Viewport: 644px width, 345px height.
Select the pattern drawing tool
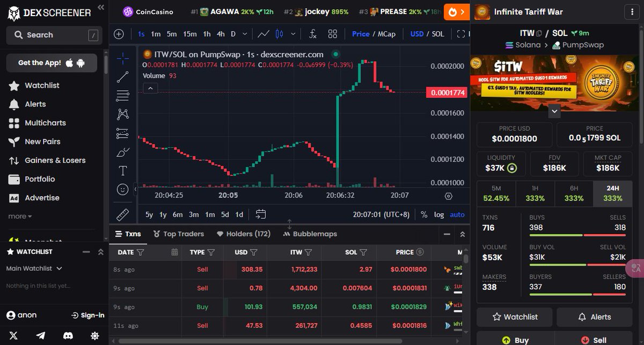(x=122, y=114)
